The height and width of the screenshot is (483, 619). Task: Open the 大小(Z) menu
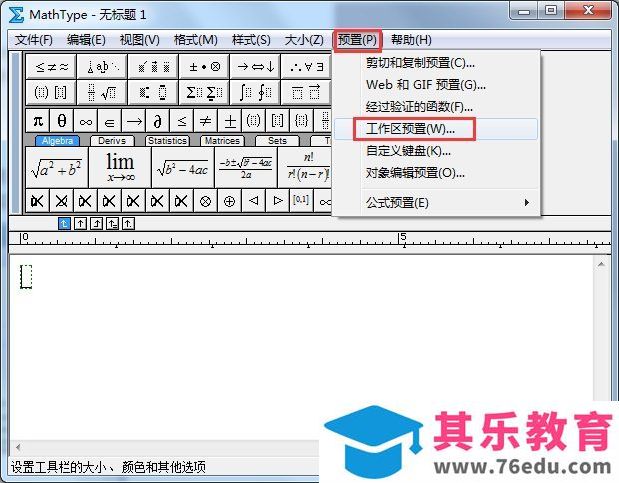tap(304, 40)
